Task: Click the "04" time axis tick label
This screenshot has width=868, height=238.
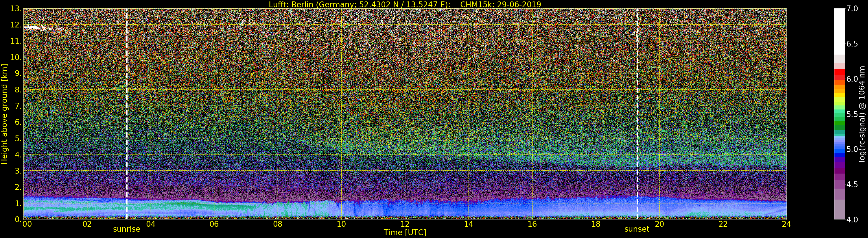Action: click(151, 224)
